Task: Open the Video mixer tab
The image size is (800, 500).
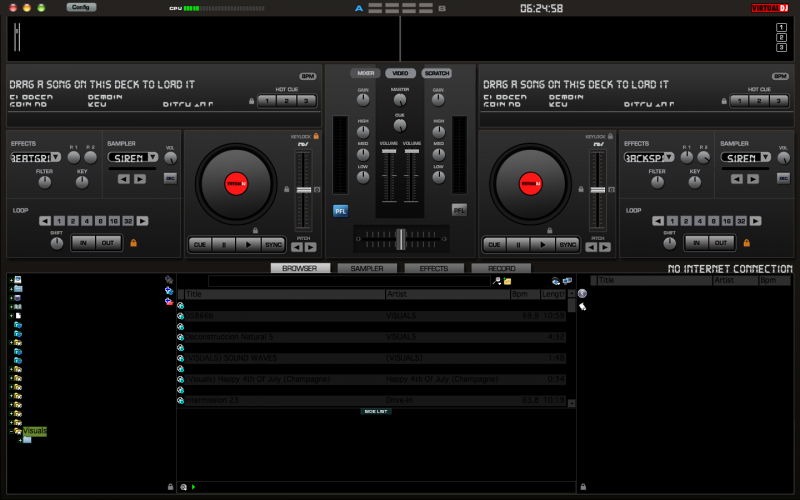Action: pyautogui.click(x=399, y=73)
